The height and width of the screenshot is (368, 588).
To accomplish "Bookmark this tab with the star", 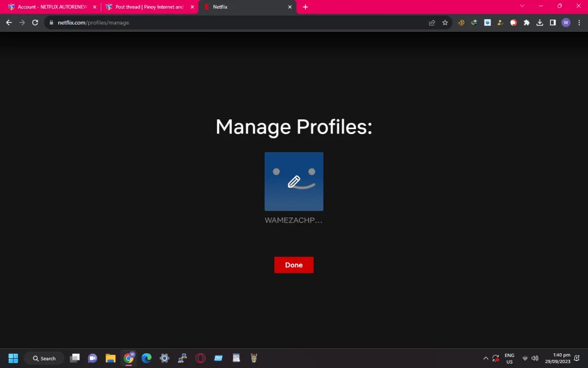I will pos(445,22).
